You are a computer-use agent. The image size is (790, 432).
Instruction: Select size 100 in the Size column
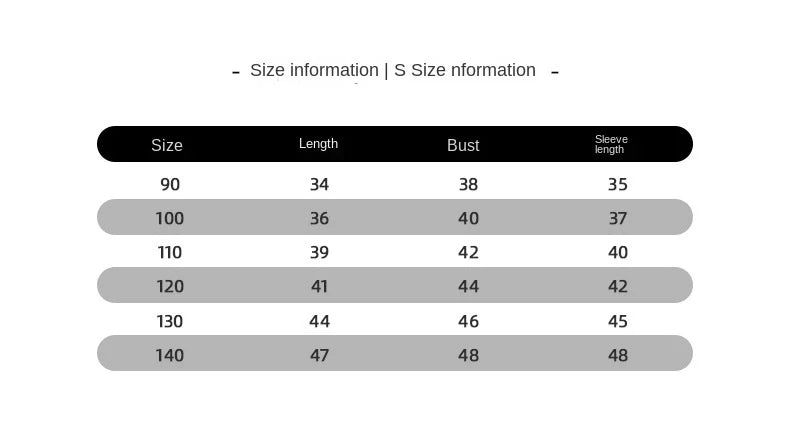point(170,218)
